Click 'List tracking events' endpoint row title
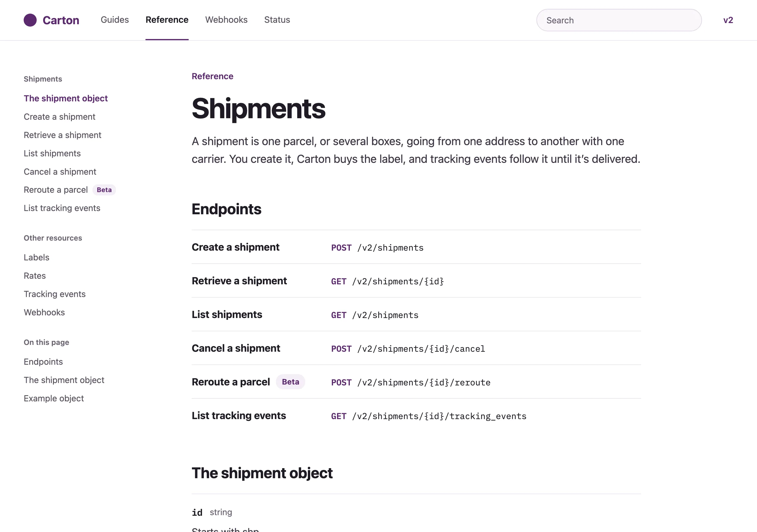757x532 pixels. pos(239,415)
